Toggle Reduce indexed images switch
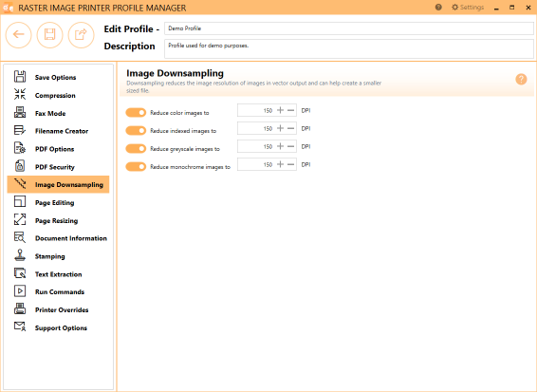This screenshot has width=537, height=392. [136, 131]
